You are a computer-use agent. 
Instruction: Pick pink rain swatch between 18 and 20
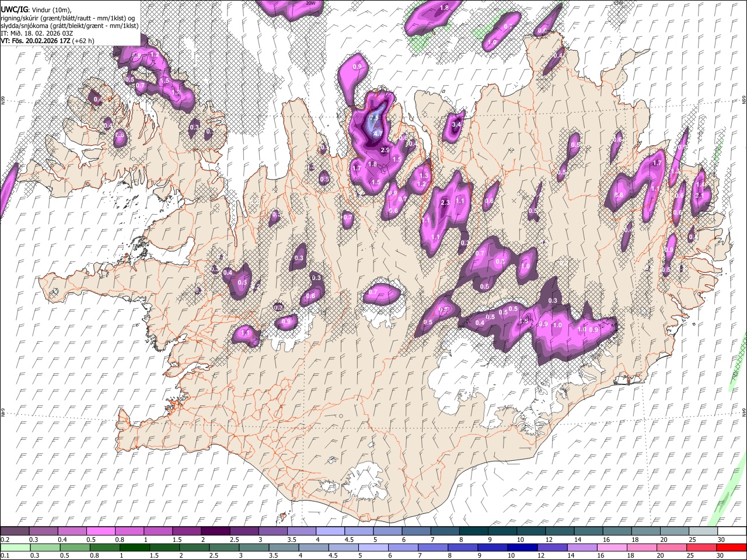click(x=641, y=548)
